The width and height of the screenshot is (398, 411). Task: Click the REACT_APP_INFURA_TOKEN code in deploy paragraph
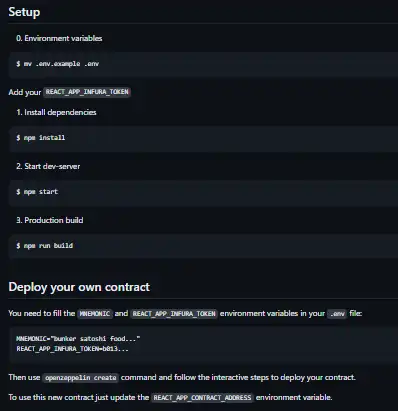(x=174, y=314)
